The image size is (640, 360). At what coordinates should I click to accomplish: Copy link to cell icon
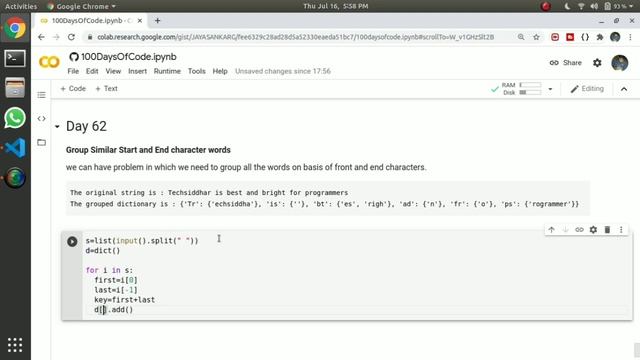pyautogui.click(x=579, y=230)
